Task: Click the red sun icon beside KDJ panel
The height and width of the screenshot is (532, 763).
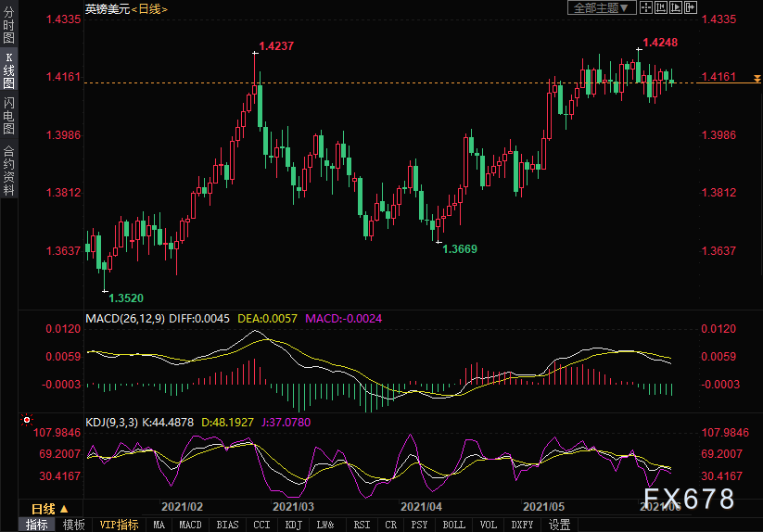Action: coord(27,420)
